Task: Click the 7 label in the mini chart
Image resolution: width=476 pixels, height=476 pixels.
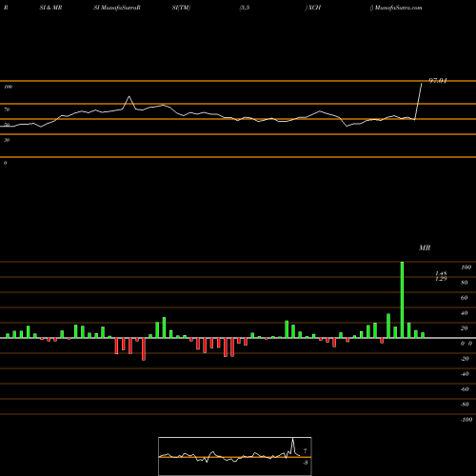Action: 305,450
